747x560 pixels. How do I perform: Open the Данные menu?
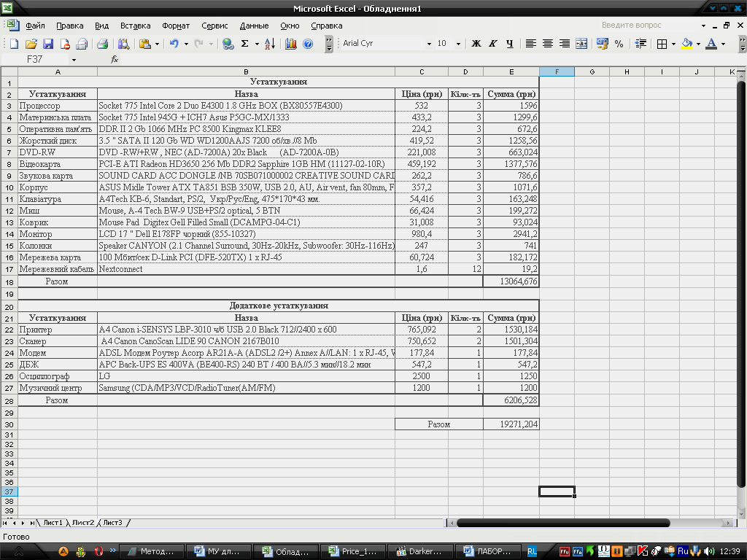pos(254,26)
